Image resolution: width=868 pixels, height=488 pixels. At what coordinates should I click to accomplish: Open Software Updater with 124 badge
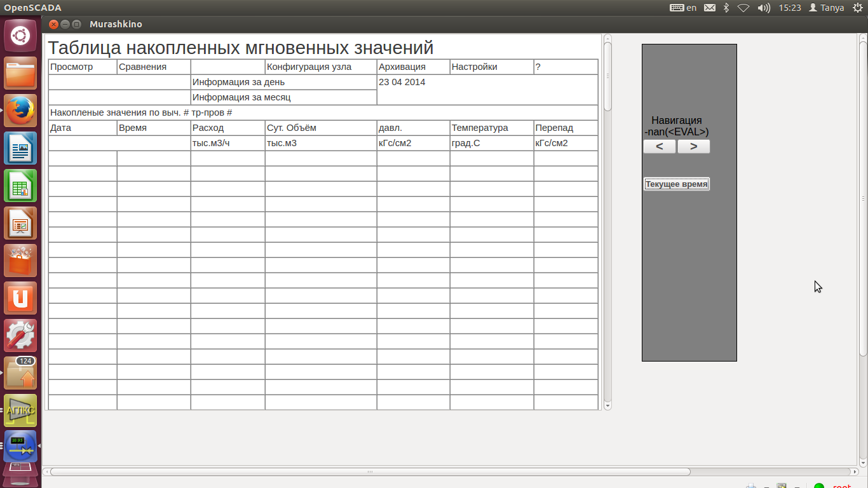pos(20,373)
